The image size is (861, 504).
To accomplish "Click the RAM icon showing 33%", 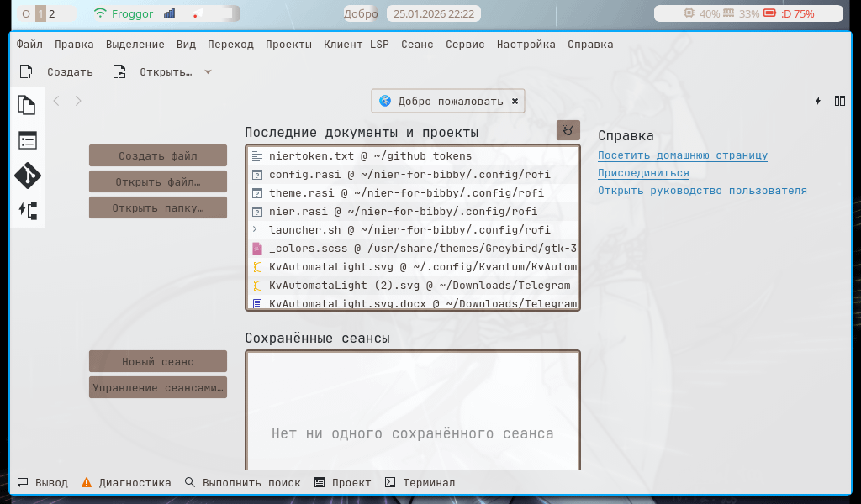I will [729, 13].
